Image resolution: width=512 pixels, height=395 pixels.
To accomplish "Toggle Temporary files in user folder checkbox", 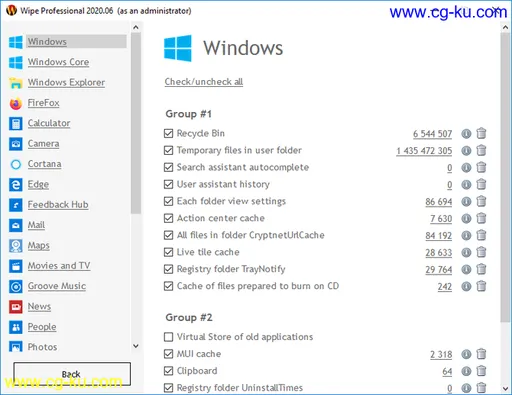I will tap(169, 150).
